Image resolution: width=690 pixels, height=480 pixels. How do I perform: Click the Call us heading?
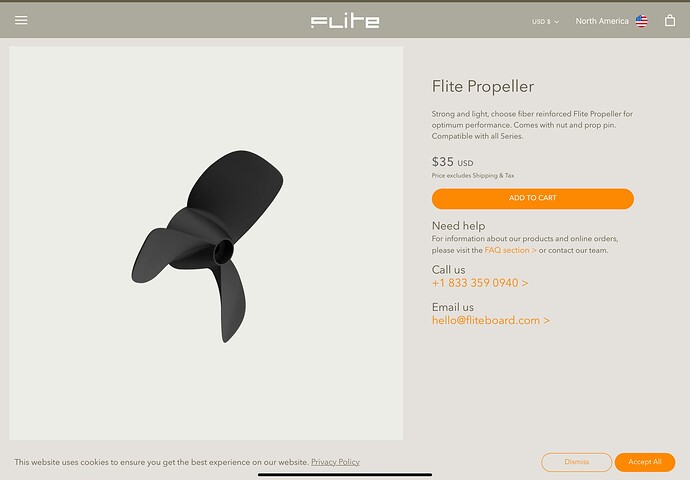click(448, 270)
